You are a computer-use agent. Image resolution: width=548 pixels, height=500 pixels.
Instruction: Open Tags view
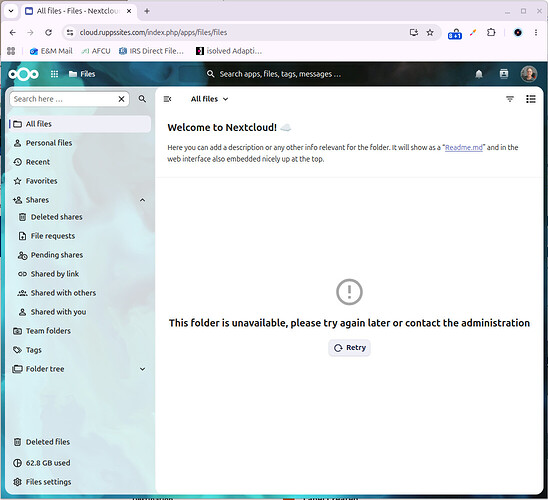(x=80, y=350)
